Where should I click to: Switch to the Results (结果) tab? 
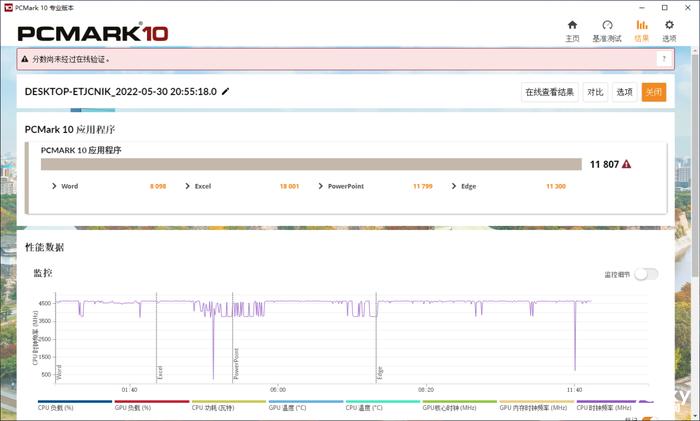coord(642,31)
